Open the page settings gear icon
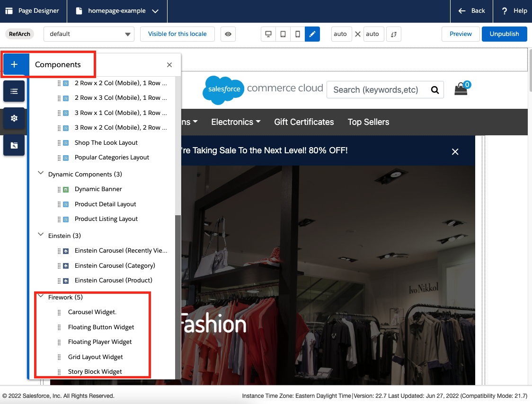Viewport: 532px width, 404px height. (x=14, y=118)
